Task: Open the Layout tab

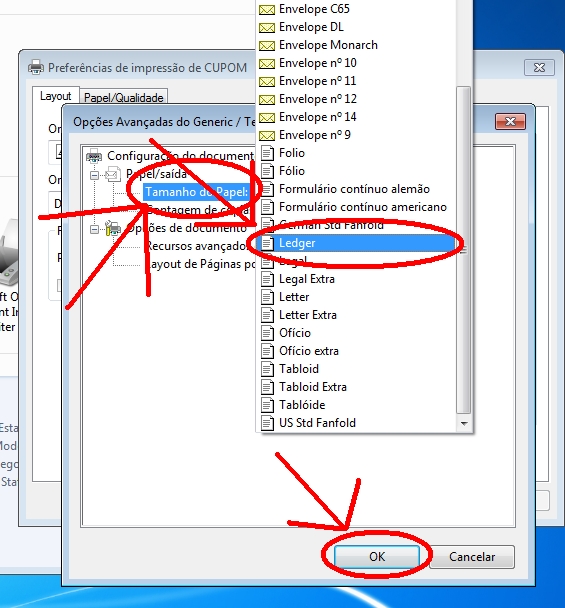Action: [56, 96]
